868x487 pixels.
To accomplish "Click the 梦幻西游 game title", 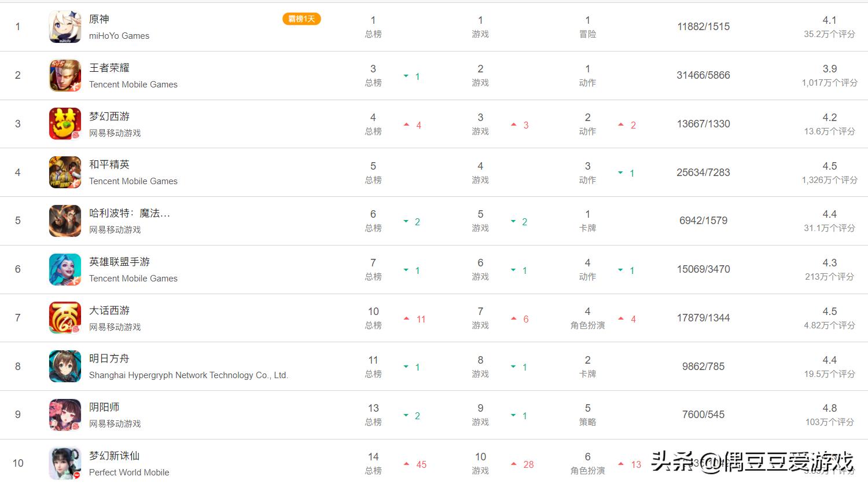I will click(109, 116).
